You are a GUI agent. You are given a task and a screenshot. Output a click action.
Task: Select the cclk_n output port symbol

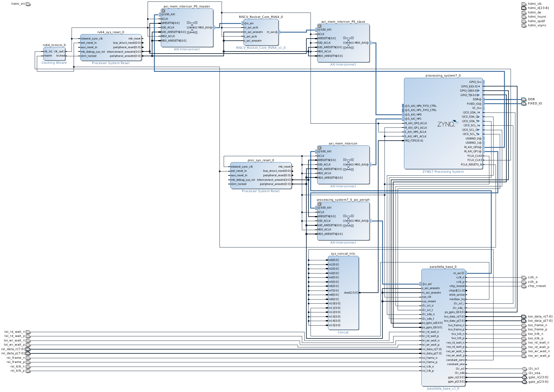[x=524, y=278]
